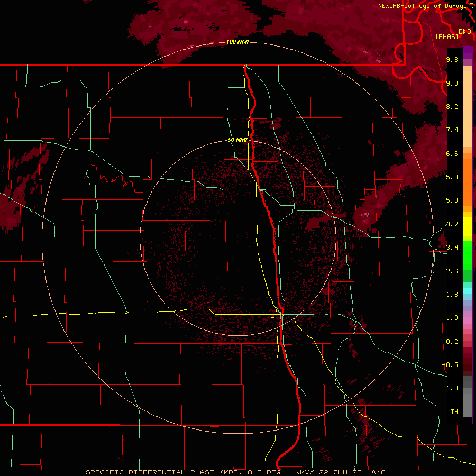Click the -0.5 scale value
This screenshot has height=476, width=476.
click(x=451, y=365)
